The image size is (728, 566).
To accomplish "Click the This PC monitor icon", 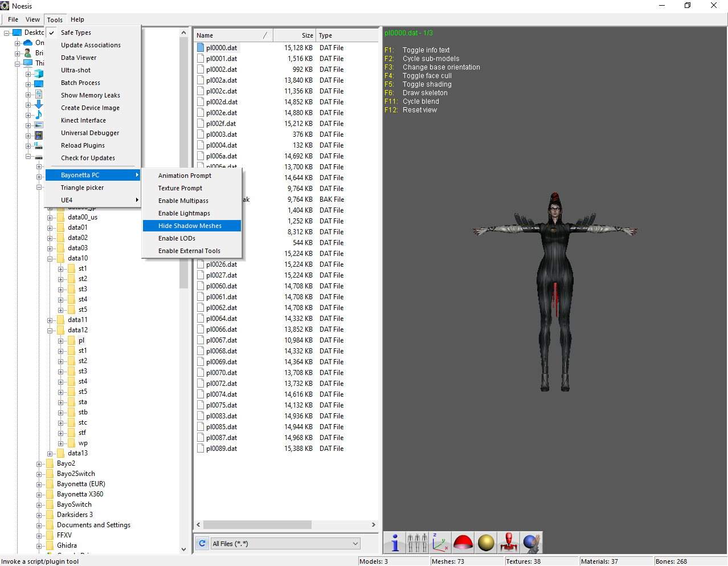I will click(28, 63).
